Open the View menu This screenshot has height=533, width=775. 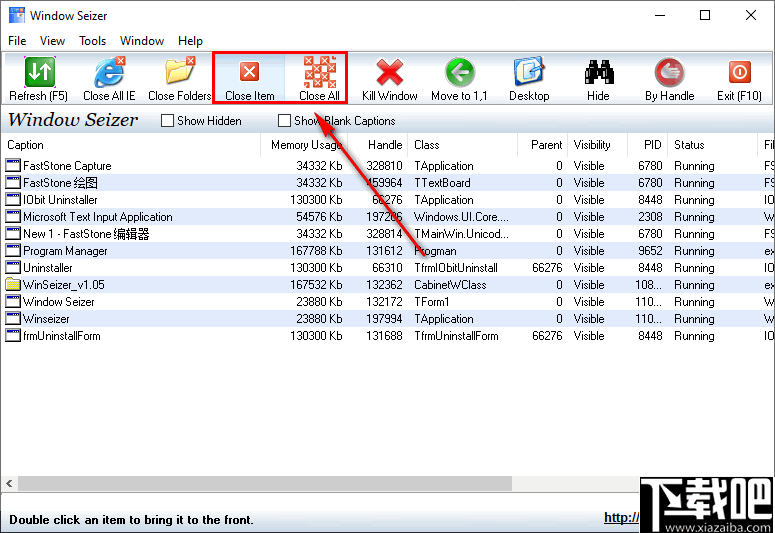click(x=52, y=41)
